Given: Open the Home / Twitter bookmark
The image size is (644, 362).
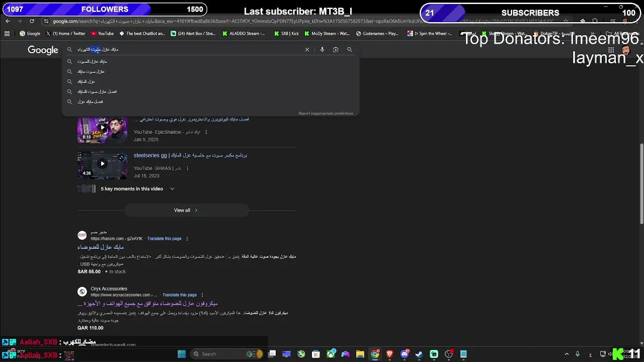Looking at the screenshot, I should [x=65, y=34].
